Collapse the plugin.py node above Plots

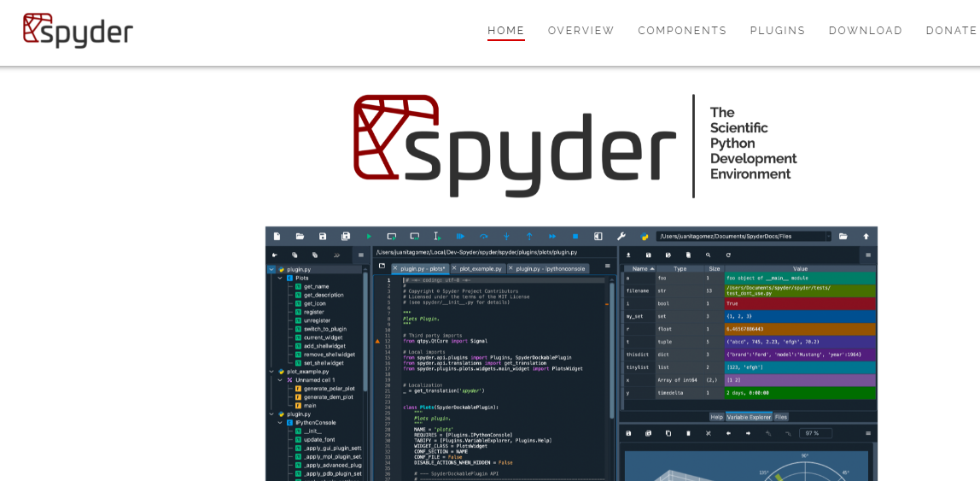coord(271,270)
